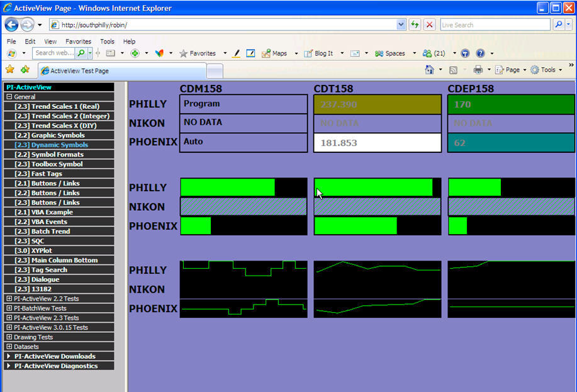Click the Maps toolbar button
This screenshot has width=577, height=392.
click(x=274, y=53)
